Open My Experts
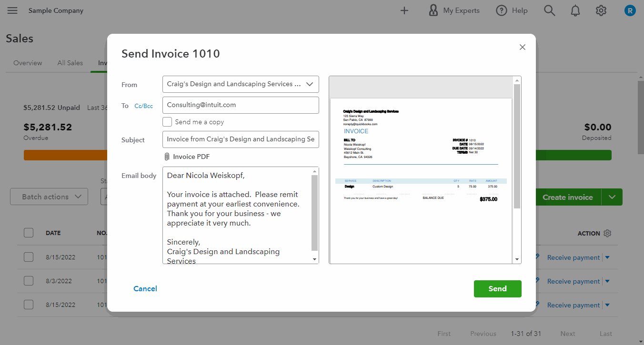 pos(454,10)
